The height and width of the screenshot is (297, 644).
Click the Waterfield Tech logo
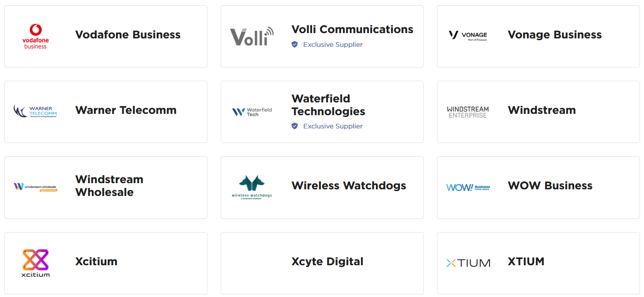click(x=252, y=112)
